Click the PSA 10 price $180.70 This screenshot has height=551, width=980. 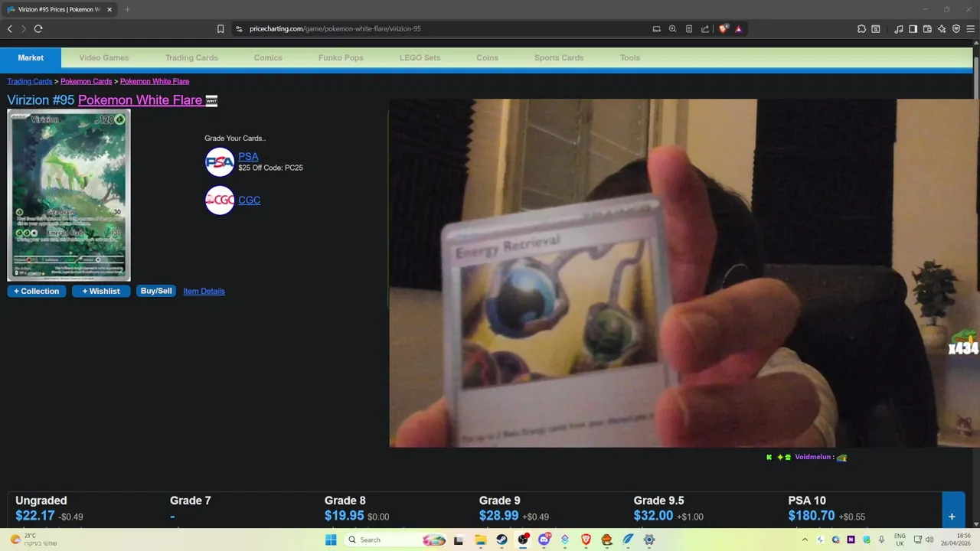click(812, 517)
